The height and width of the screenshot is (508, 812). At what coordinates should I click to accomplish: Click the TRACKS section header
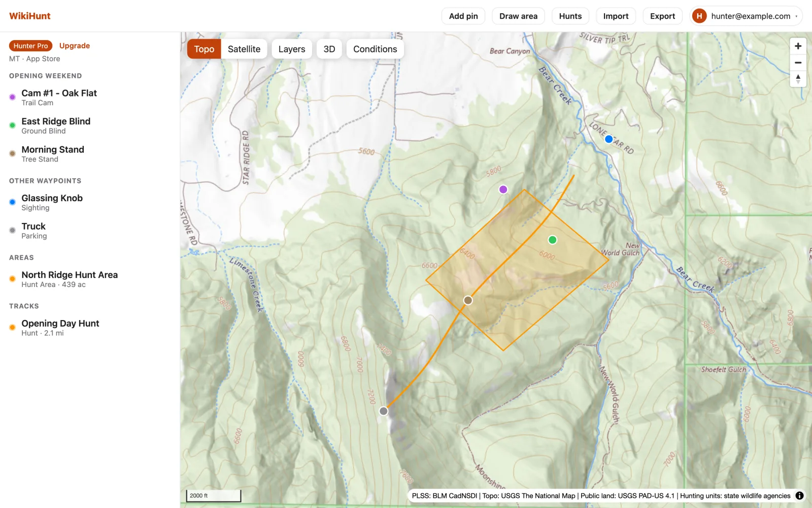tap(24, 306)
